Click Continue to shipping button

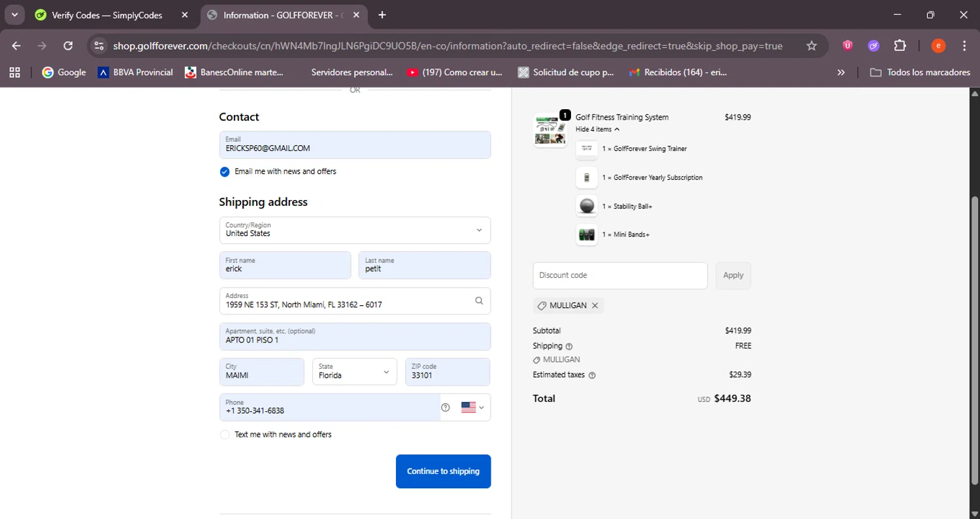tap(443, 471)
